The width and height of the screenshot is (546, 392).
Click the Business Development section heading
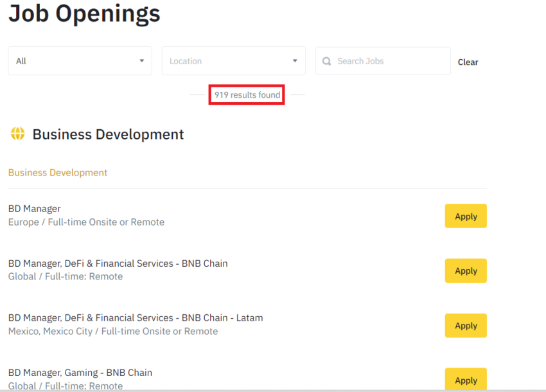(x=108, y=134)
